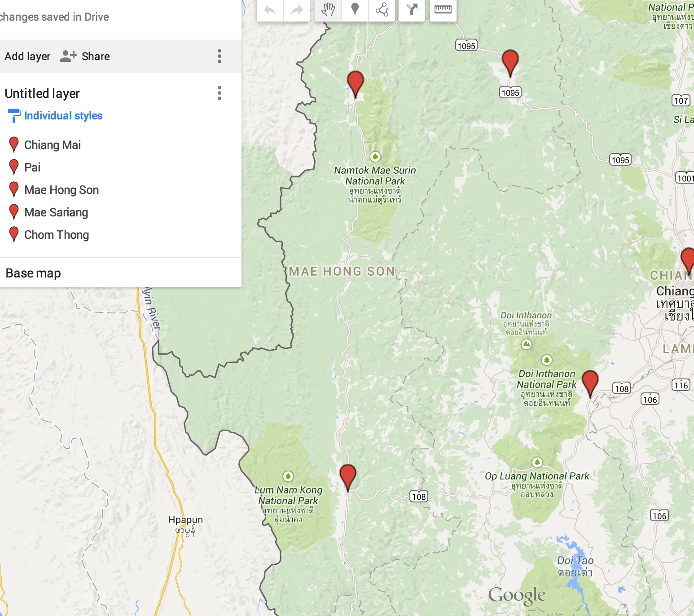Open the Untitled layer options menu

pyautogui.click(x=220, y=93)
